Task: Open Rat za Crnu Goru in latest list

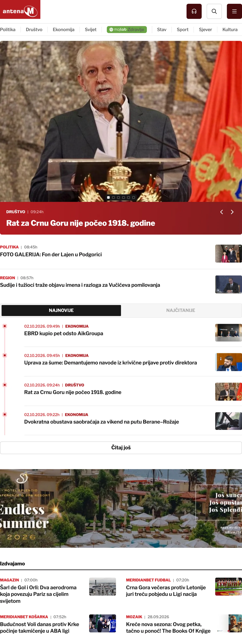Action: (73, 392)
